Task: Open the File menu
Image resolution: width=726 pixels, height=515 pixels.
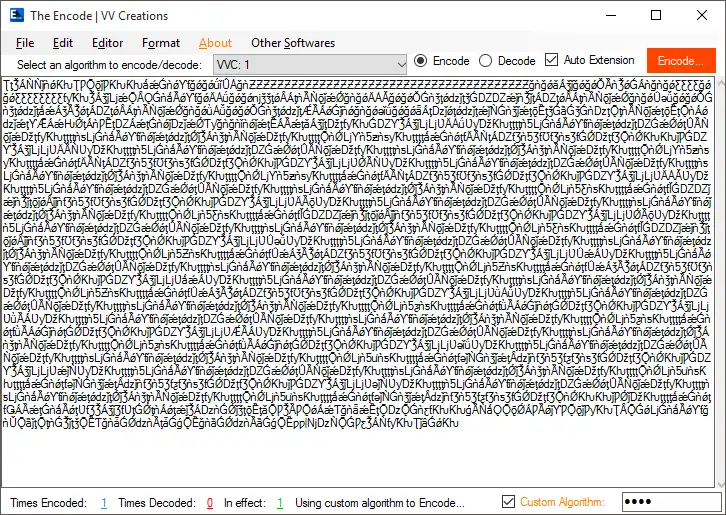Action: point(25,43)
